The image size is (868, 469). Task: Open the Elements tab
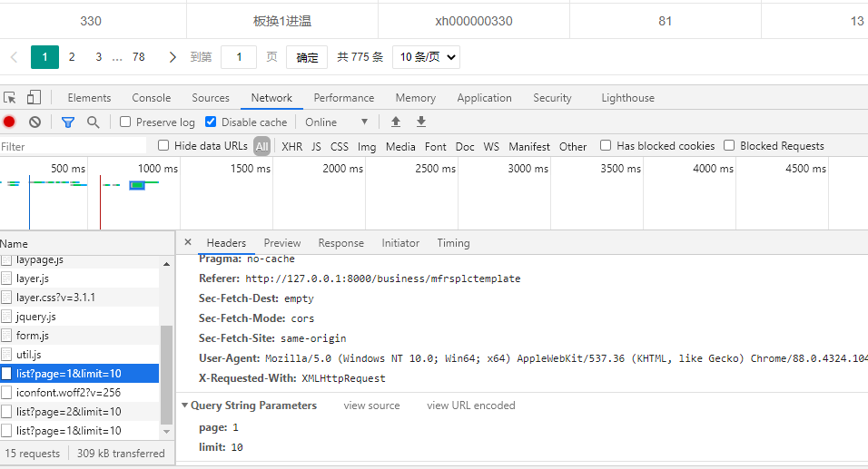[x=89, y=98]
